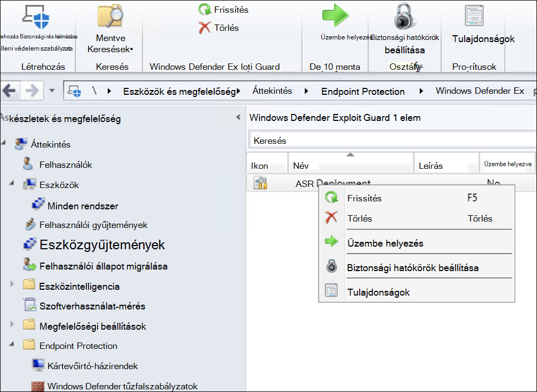Click the breadcrumb root computer shield icon

pyautogui.click(x=75, y=91)
